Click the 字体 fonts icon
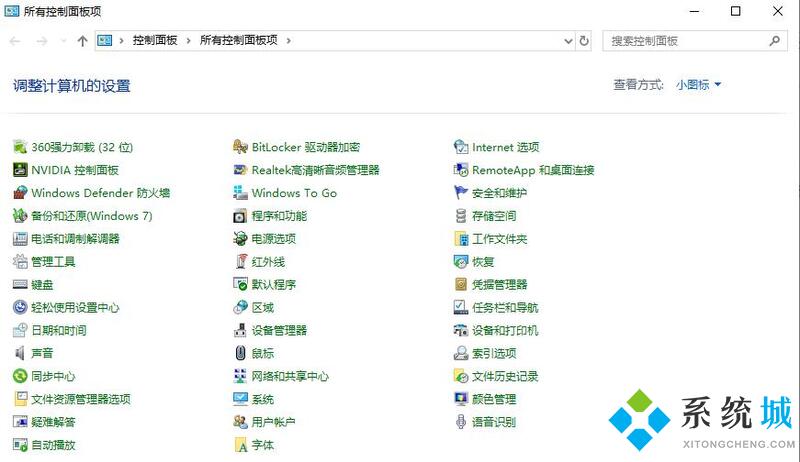Image resolution: width=800 pixels, height=462 pixels. tap(240, 445)
